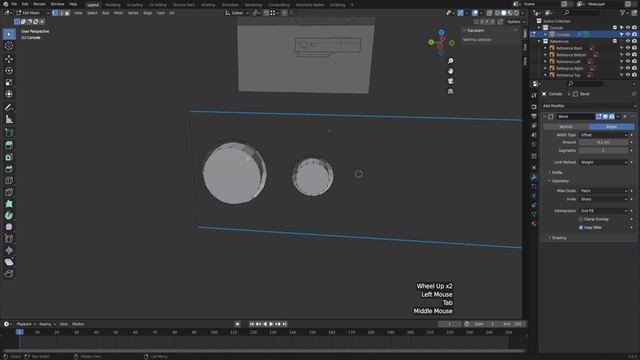Click the pan view hand icon

[x=451, y=71]
